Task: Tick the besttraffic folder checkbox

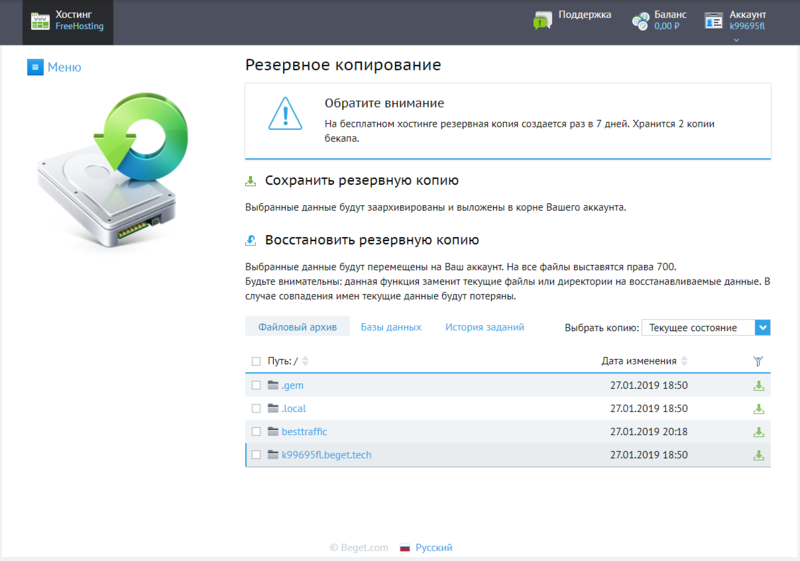Action: click(x=256, y=432)
